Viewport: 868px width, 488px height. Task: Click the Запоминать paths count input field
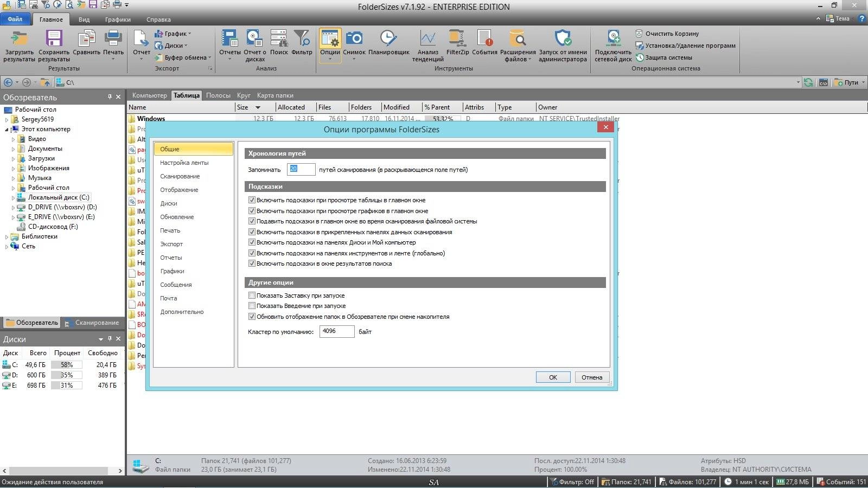pos(301,169)
